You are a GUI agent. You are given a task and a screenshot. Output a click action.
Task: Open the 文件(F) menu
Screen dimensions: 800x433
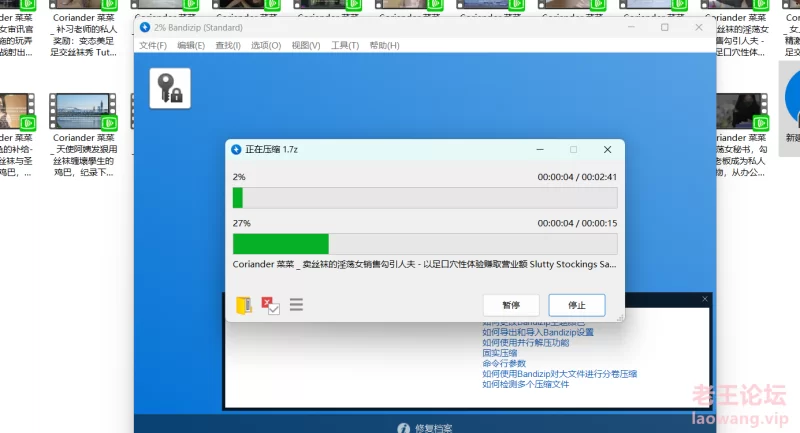153,45
